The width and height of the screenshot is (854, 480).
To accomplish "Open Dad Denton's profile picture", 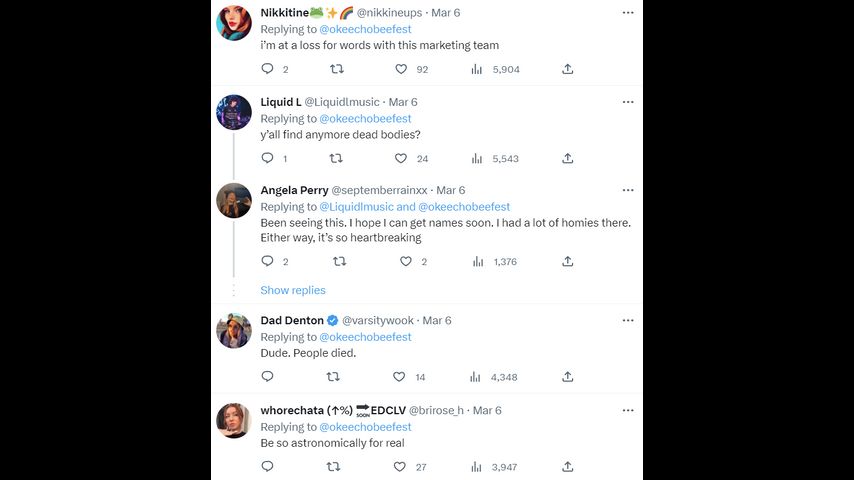I will point(234,330).
